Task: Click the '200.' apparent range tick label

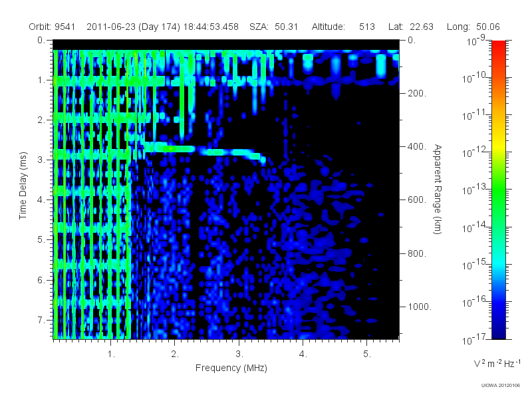Action: pos(417,93)
